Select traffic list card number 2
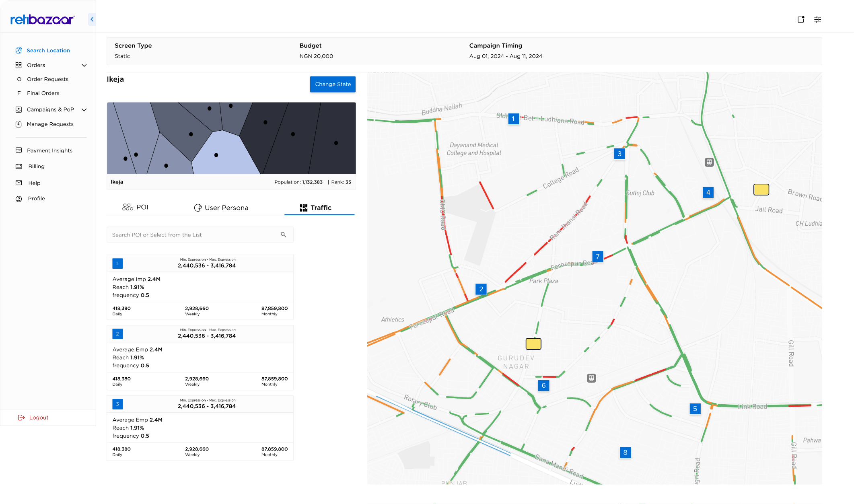 [x=200, y=358]
